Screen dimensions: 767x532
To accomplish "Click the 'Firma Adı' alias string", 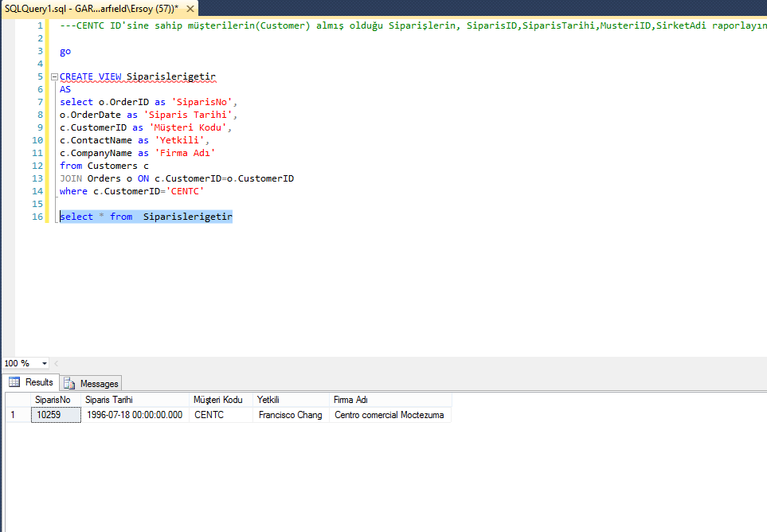I will point(185,153).
